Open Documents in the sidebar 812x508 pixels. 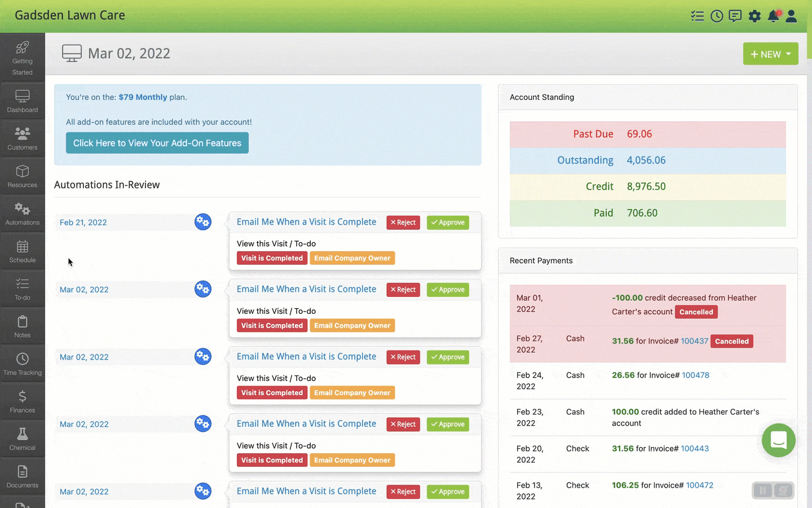click(x=23, y=477)
